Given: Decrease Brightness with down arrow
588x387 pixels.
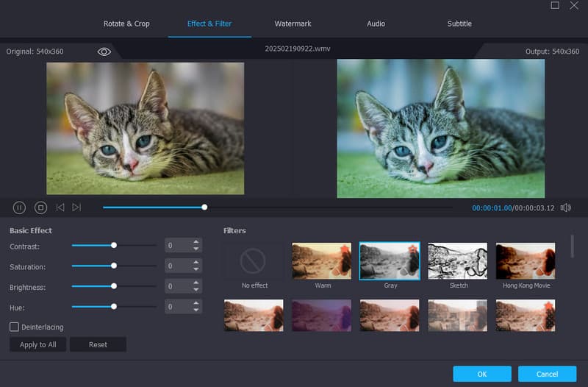Looking at the screenshot, I should click(x=196, y=289).
